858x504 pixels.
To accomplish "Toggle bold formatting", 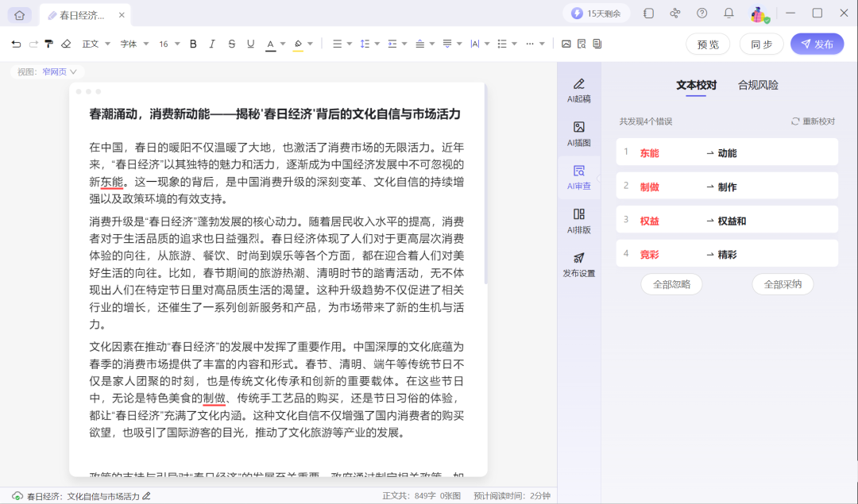I will (193, 44).
